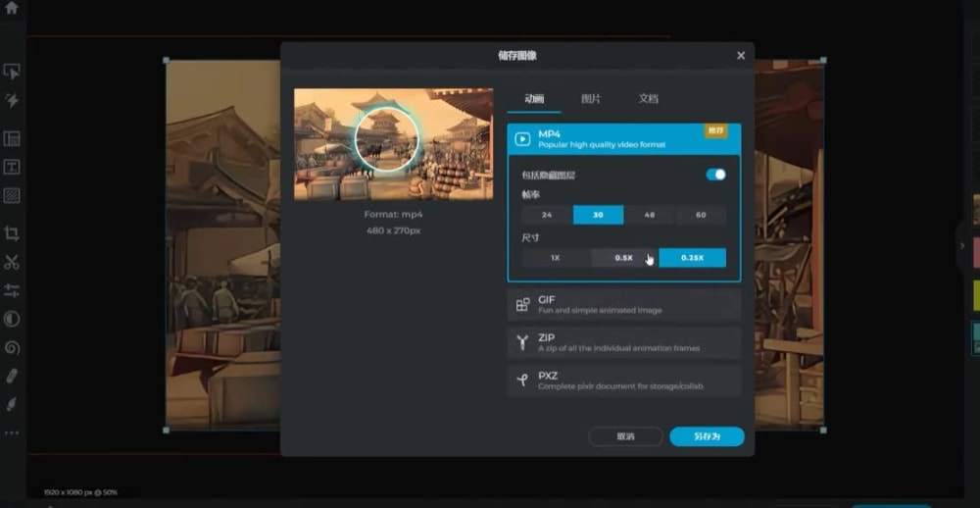Click the Format: mp4 label
This screenshot has height=508, width=980.
click(x=393, y=214)
